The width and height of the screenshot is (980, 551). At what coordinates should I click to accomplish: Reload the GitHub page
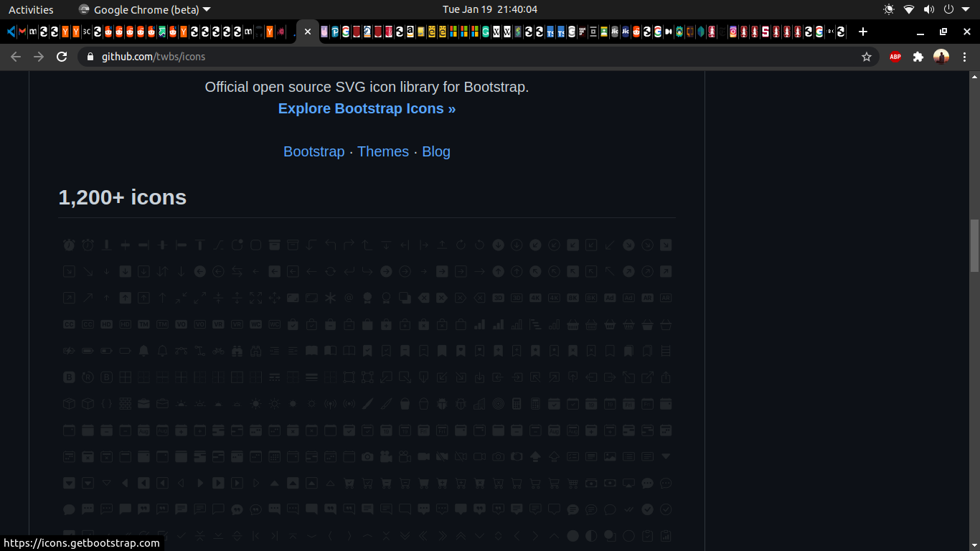[62, 57]
